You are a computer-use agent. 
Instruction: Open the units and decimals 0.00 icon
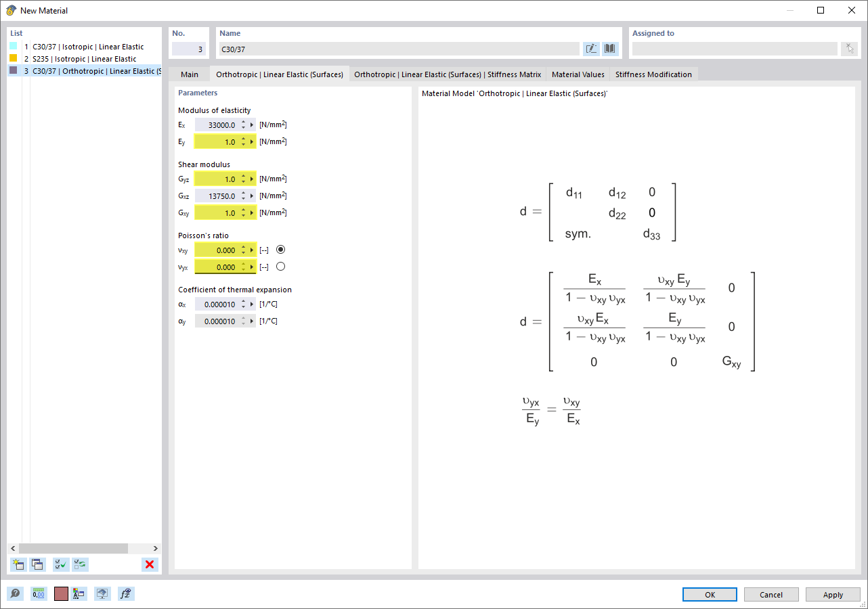click(x=39, y=593)
